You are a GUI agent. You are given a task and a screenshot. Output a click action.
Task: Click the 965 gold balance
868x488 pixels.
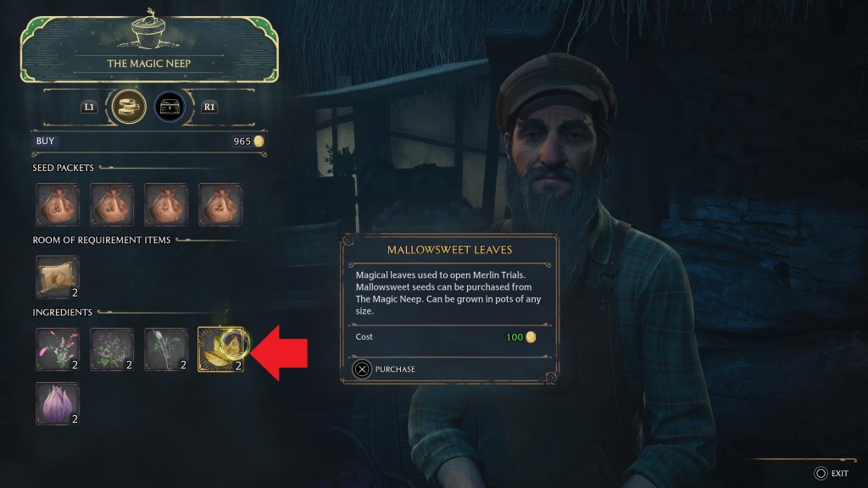(x=248, y=141)
